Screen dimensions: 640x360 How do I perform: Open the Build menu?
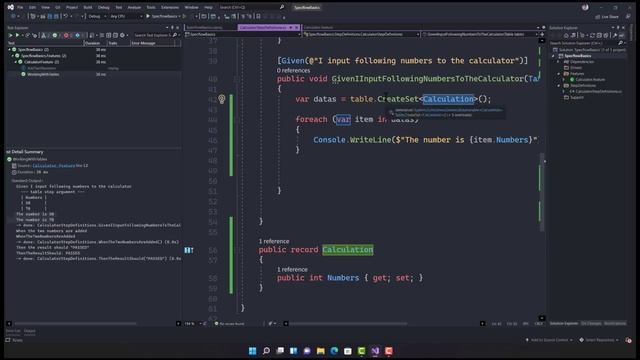coord(88,7)
